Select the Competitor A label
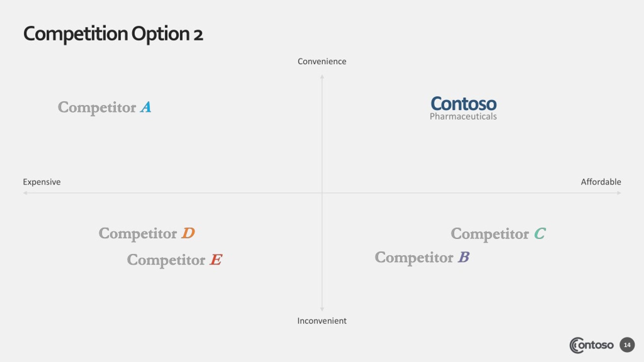 pos(105,108)
